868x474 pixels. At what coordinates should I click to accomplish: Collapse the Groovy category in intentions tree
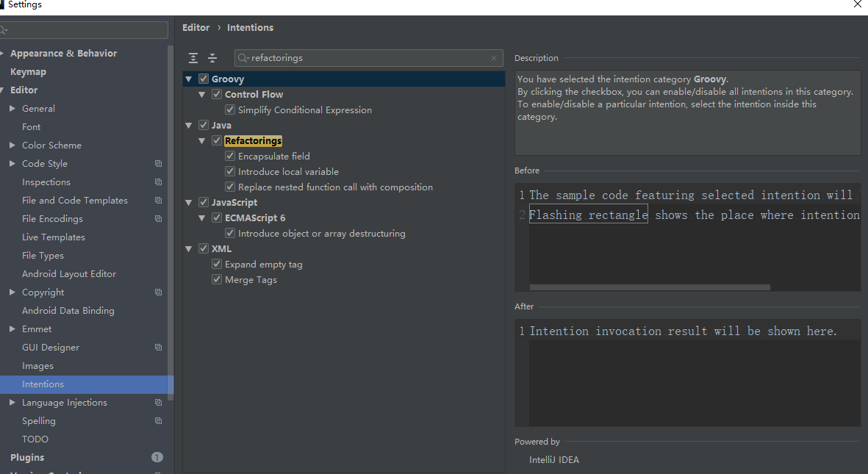[x=190, y=79]
